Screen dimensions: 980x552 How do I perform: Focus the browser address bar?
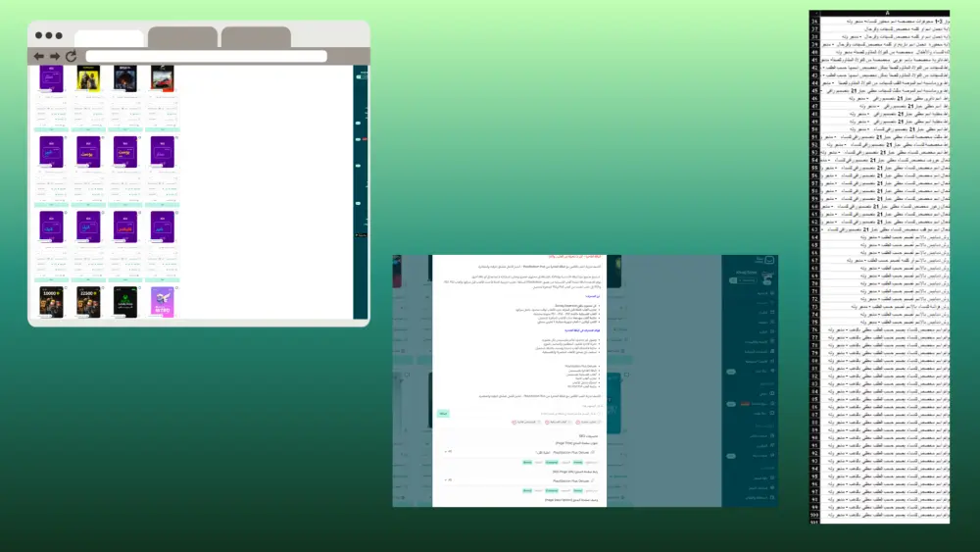coord(206,56)
